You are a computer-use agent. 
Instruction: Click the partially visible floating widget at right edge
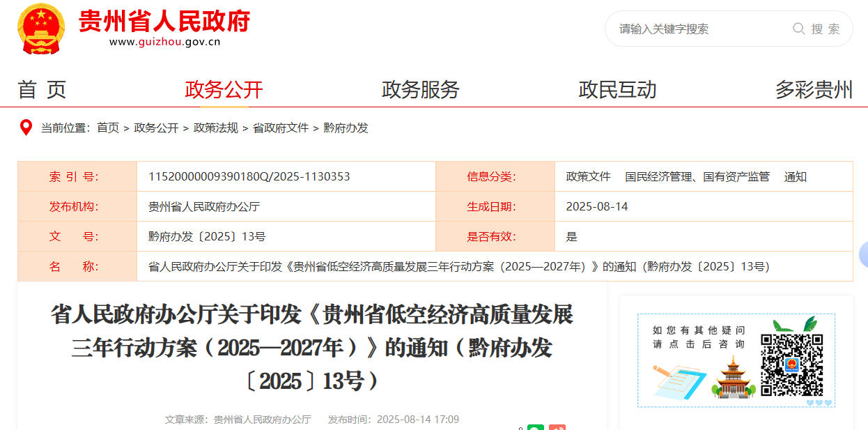pos(864,254)
